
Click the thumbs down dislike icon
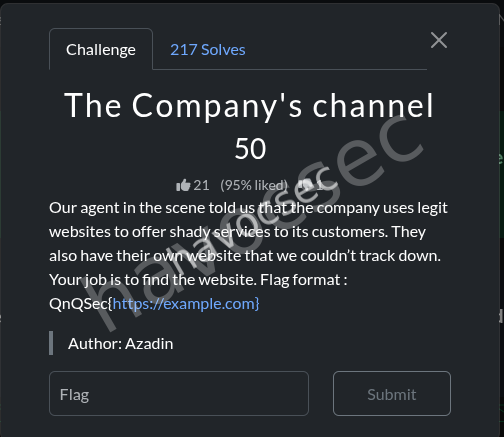(306, 185)
